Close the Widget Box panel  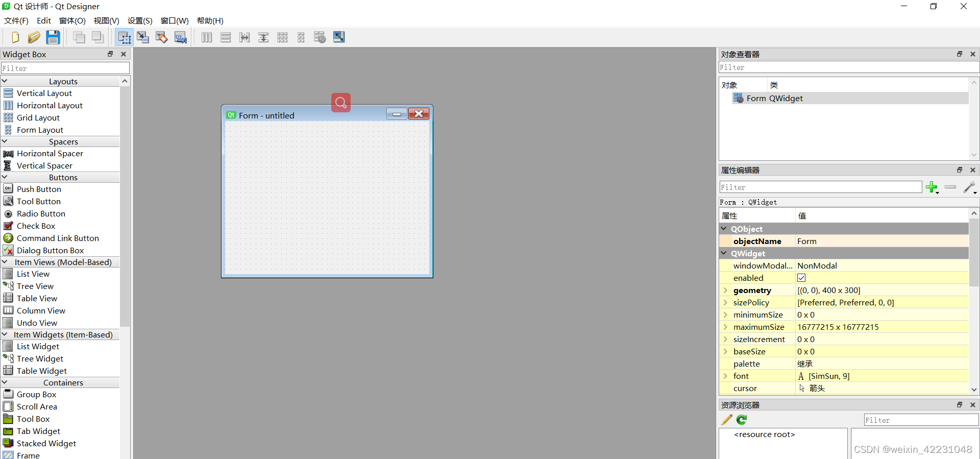click(123, 54)
